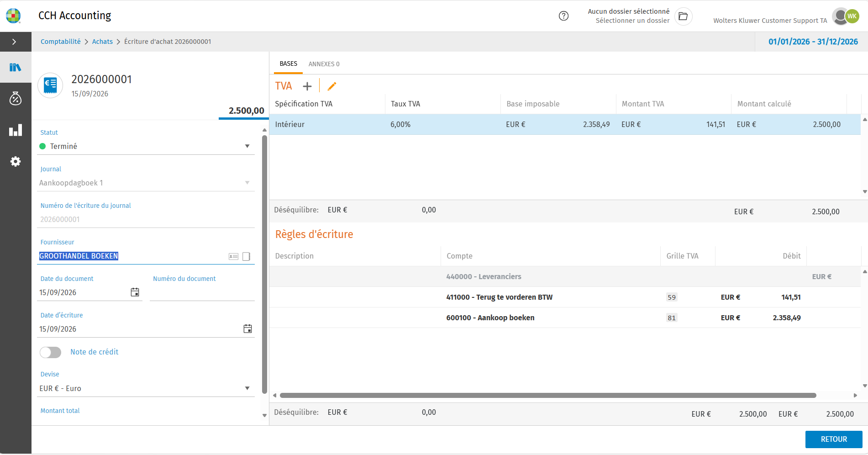Viewport: 868px width, 455px height.
Task: Click the RETOUR button
Action: point(834,439)
